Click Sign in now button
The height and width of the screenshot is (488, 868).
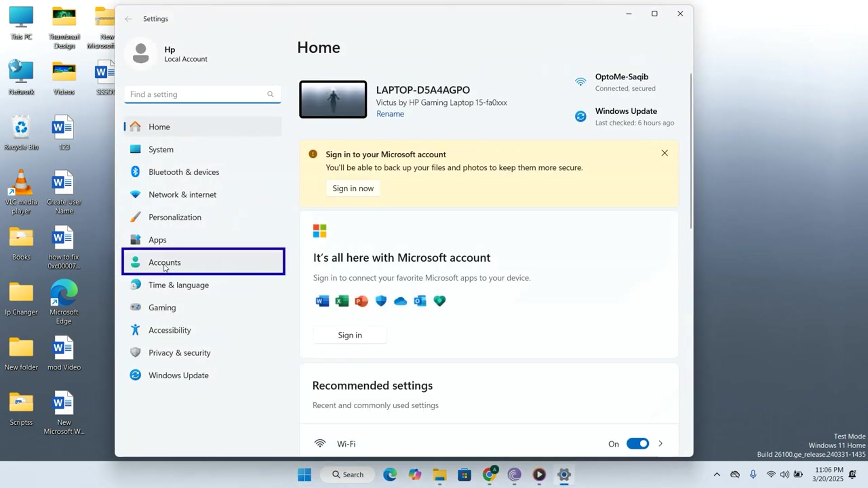[353, 188]
